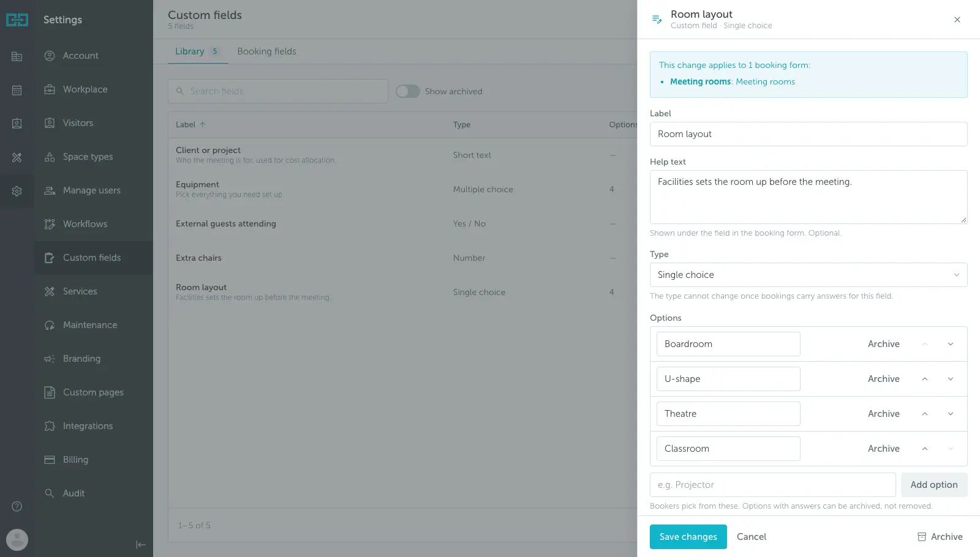Focus the new option input
Image resolution: width=980 pixels, height=557 pixels.
pos(773,485)
